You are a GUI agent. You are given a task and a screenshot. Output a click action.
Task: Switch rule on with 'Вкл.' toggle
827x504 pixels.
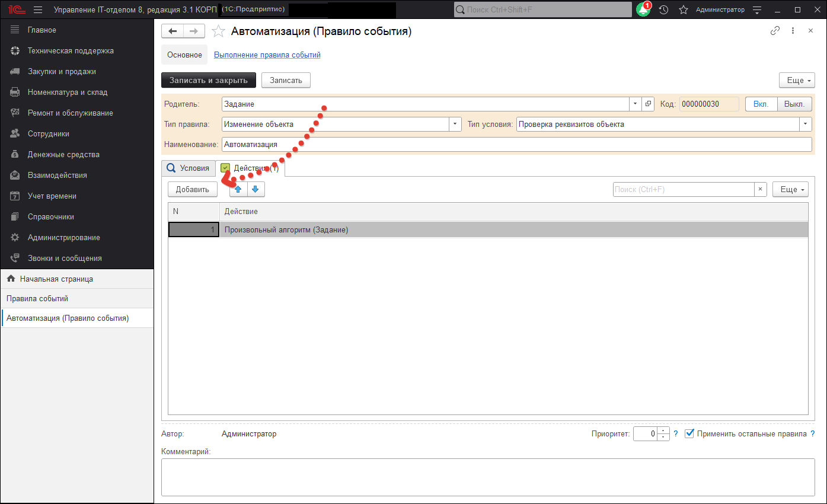(761, 104)
